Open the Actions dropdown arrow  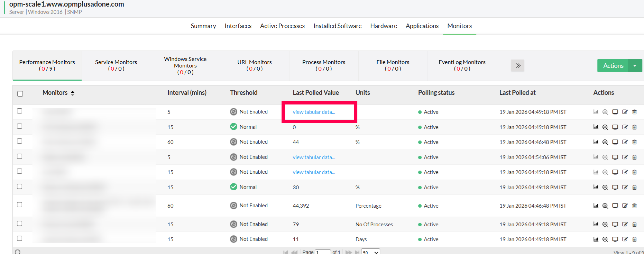635,66
